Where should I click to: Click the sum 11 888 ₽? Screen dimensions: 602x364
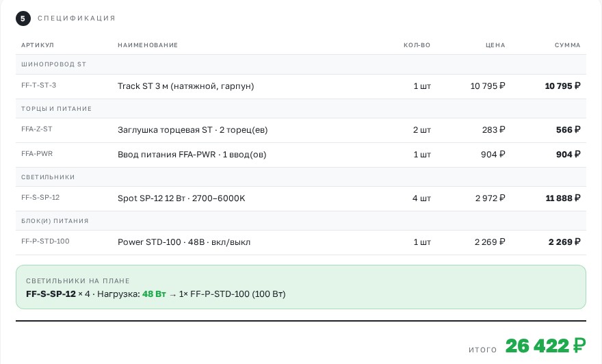click(x=563, y=198)
